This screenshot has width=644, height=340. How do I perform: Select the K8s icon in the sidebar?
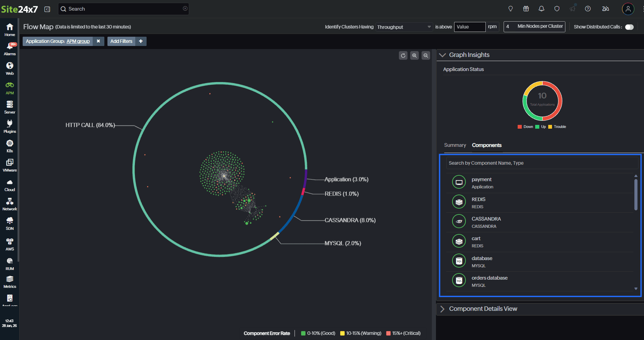coord(9,145)
